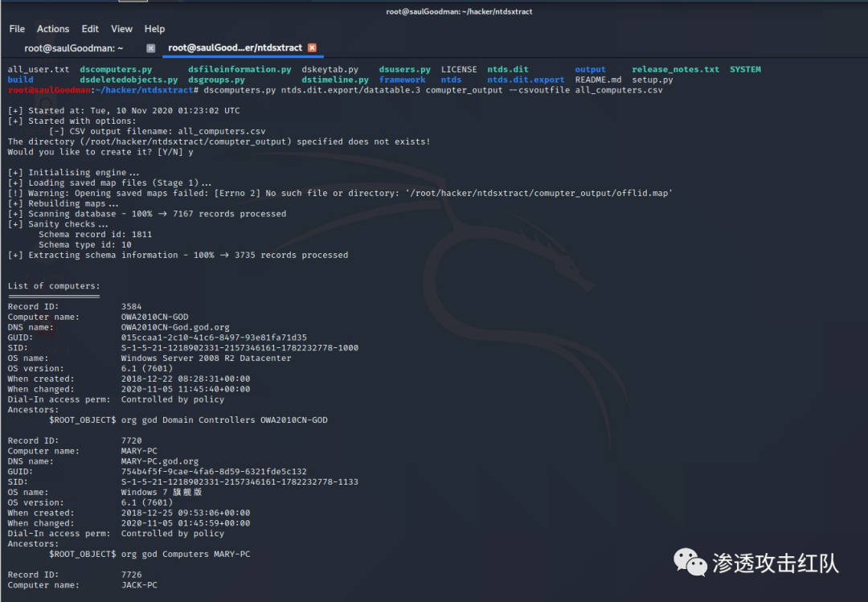Image resolution: width=868 pixels, height=602 pixels.
Task: Open the File menu
Action: click(16, 28)
